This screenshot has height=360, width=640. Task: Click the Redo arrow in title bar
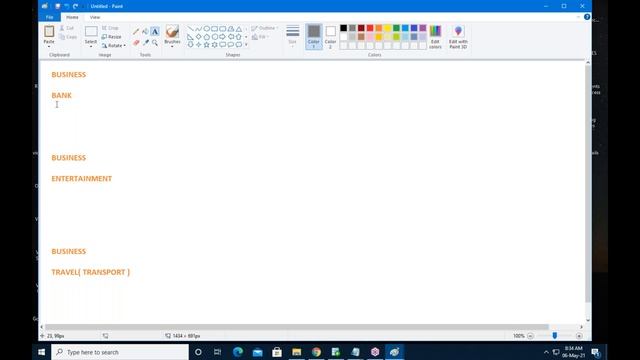click(x=76, y=6)
